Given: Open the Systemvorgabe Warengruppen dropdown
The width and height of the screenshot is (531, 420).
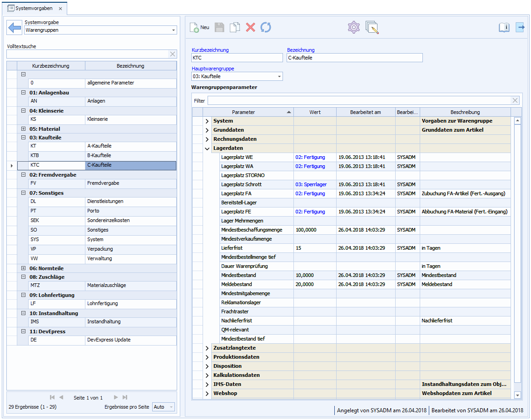Looking at the screenshot, I should coord(174,30).
